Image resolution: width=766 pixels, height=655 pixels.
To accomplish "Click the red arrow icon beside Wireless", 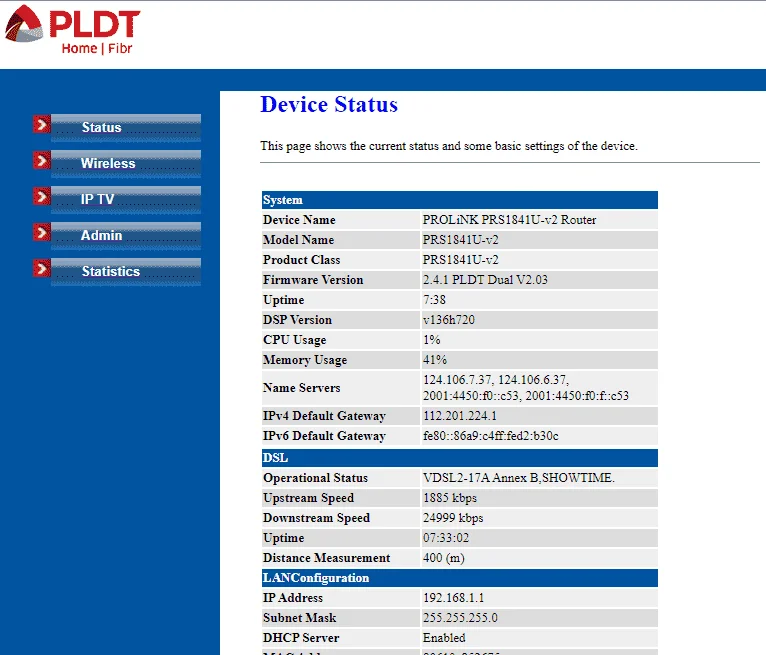I will point(42,161).
